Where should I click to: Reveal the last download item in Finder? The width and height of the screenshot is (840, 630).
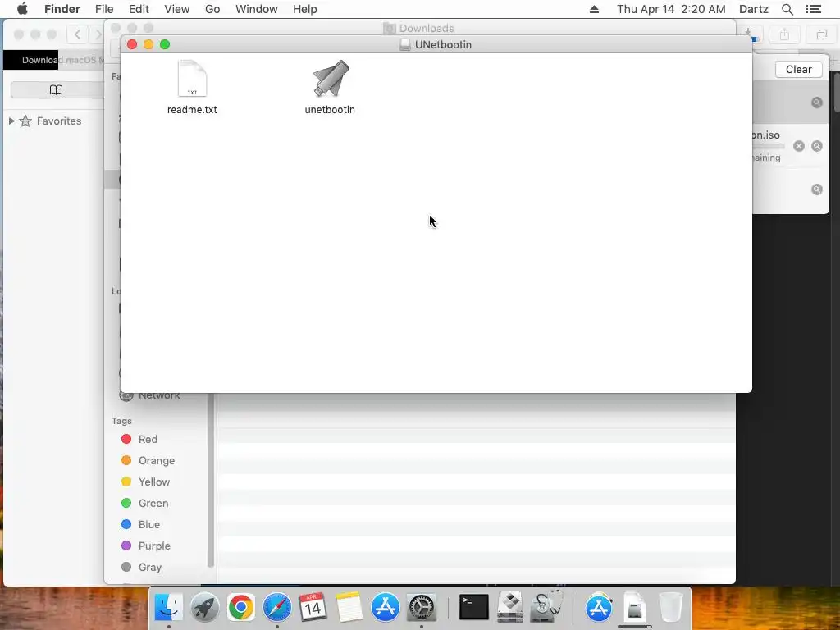tap(817, 189)
